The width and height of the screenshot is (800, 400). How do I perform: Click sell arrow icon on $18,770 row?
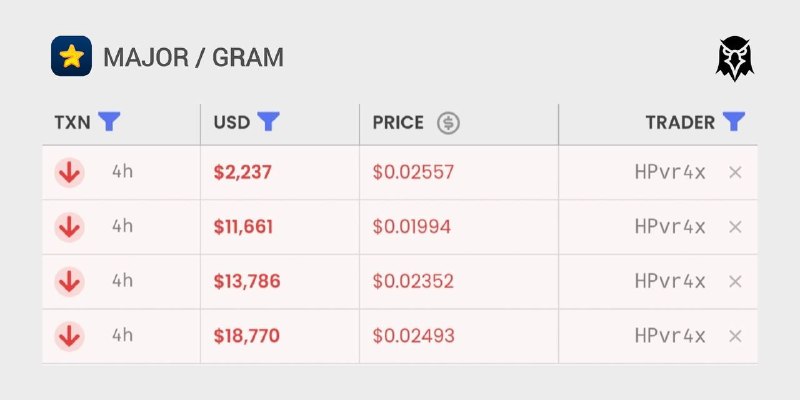[69, 336]
